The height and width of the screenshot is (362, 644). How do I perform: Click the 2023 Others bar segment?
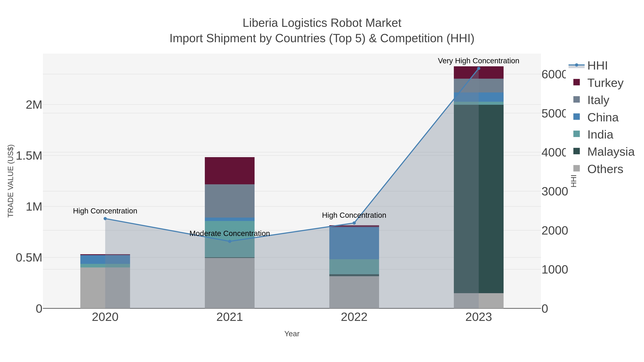479,301
